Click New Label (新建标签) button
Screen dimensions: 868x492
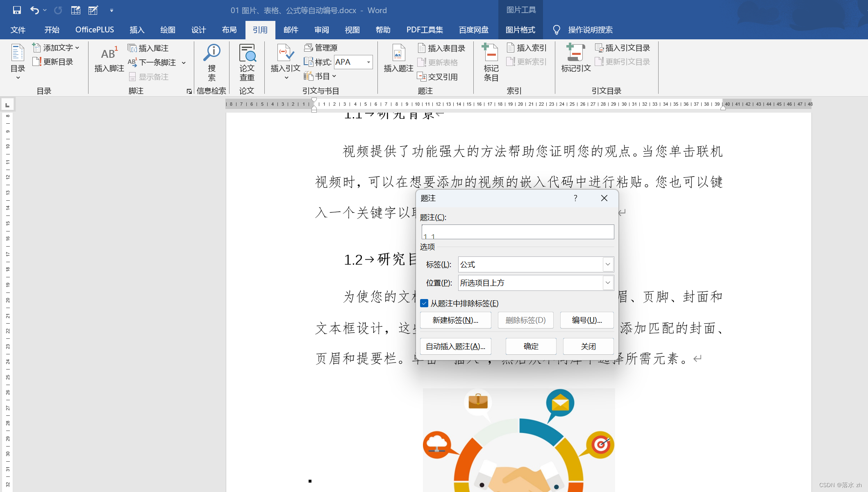(455, 320)
